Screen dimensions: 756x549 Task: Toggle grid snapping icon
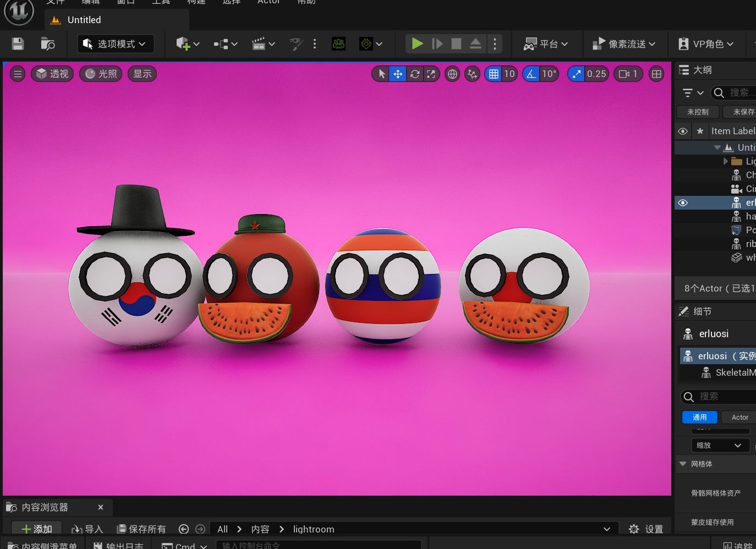494,74
